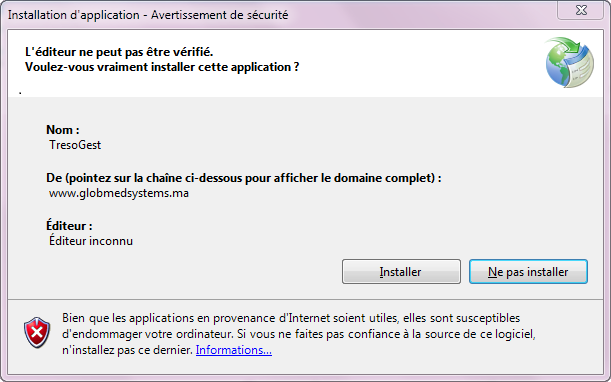
Task: Click the dialog title bar text
Action: (x=148, y=15)
